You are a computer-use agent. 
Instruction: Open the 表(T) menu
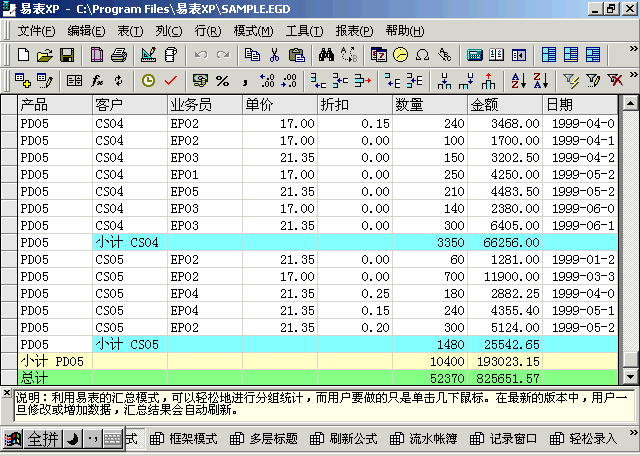(x=130, y=31)
